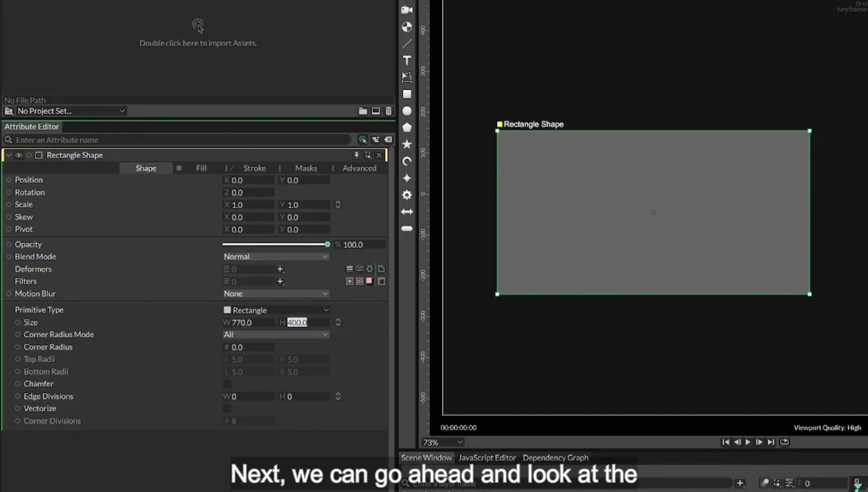
Task: Add a deformer with plus button
Action: [280, 269]
